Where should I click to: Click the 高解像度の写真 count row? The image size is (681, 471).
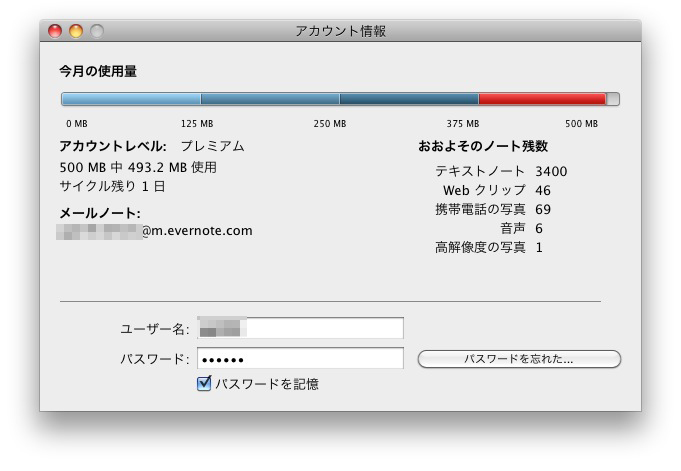pos(489,247)
